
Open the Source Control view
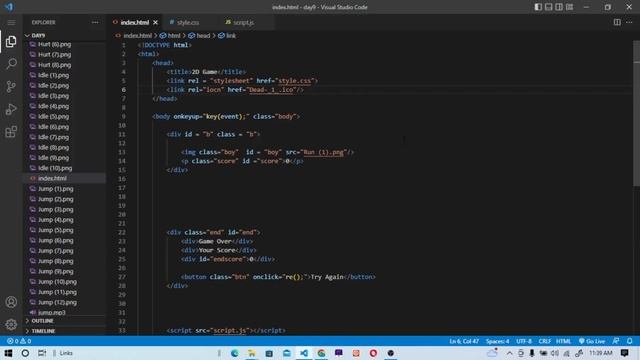11,87
